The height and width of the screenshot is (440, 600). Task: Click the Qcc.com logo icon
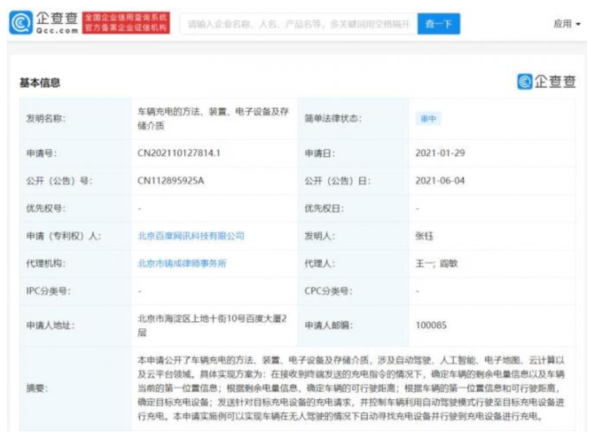tap(21, 23)
